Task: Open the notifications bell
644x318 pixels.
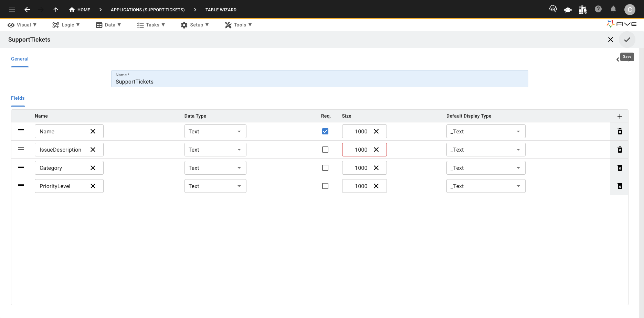Action: click(x=613, y=9)
